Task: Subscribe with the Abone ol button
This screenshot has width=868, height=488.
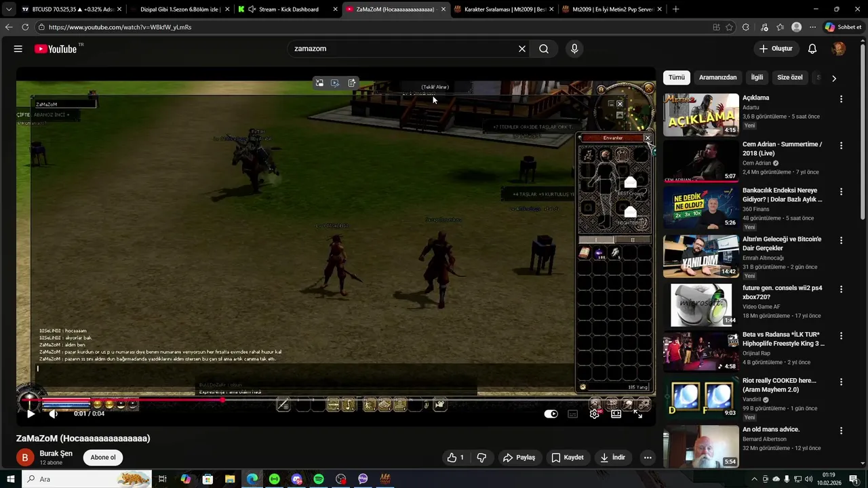Action: tap(103, 457)
